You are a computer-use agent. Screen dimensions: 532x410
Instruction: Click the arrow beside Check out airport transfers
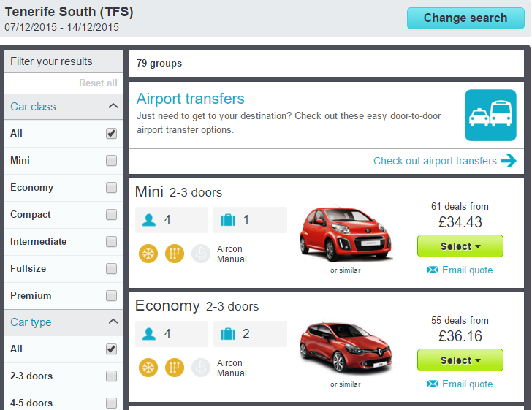click(509, 161)
